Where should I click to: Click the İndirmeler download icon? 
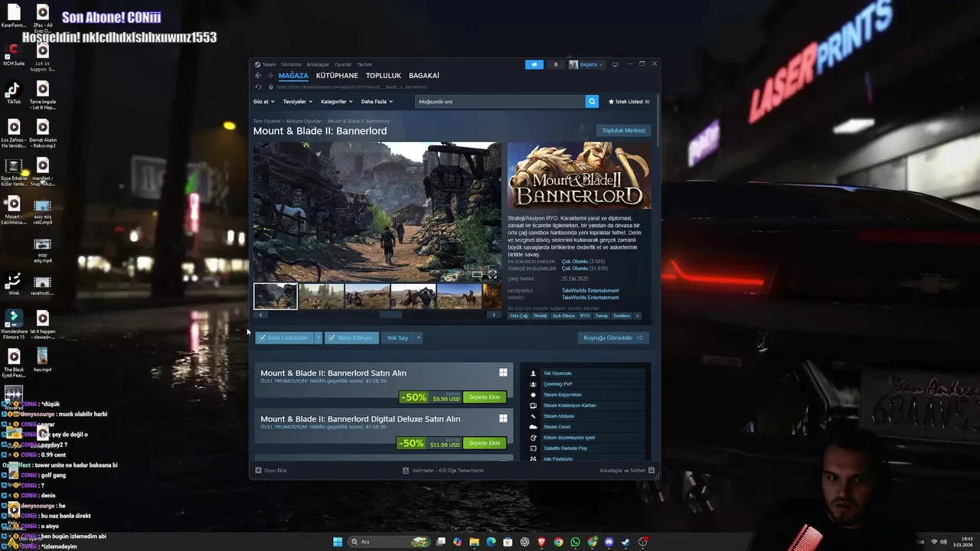click(406, 471)
